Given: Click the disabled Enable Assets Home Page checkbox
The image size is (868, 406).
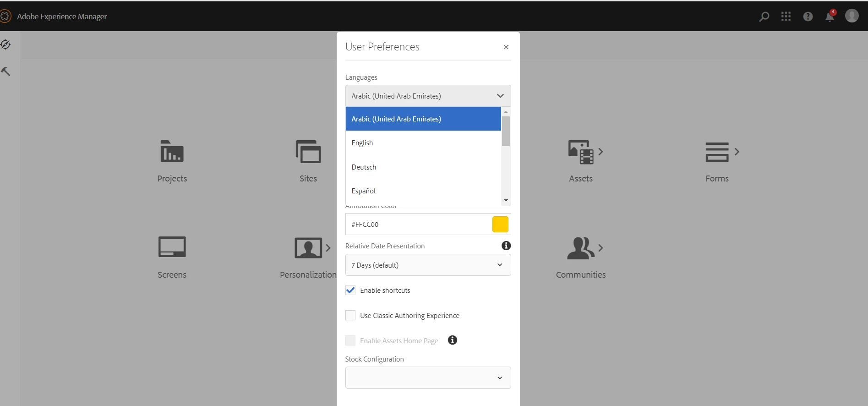Looking at the screenshot, I should [x=350, y=340].
